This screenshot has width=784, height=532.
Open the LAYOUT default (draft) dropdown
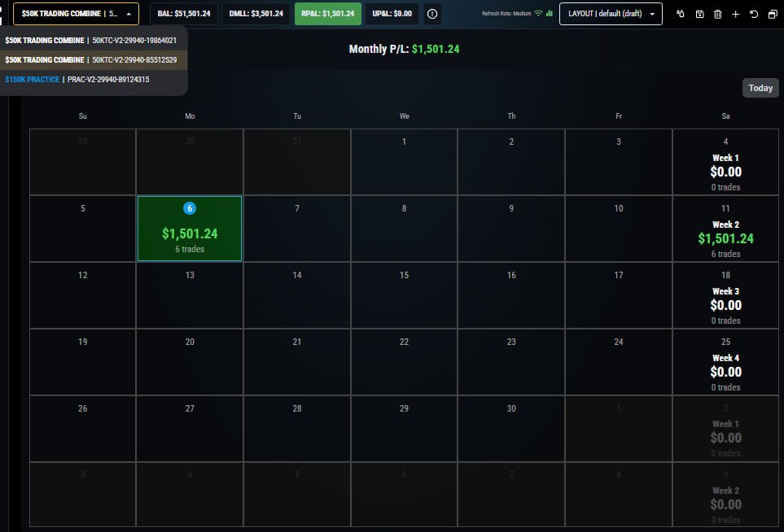click(x=611, y=14)
